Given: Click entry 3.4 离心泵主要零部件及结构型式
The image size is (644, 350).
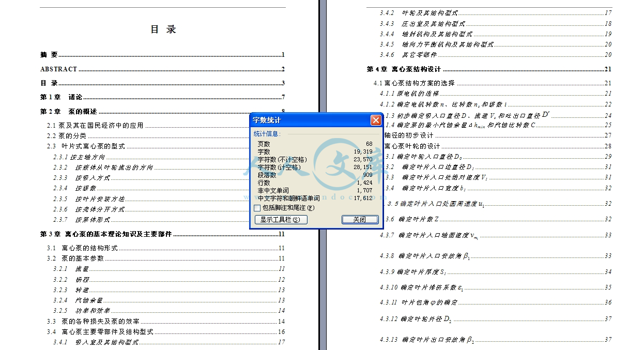Looking at the screenshot, I should [166, 332].
